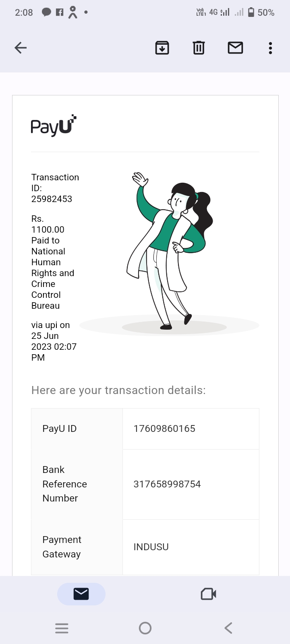Mark email as unread
Screen dimensions: 290x644
point(235,48)
